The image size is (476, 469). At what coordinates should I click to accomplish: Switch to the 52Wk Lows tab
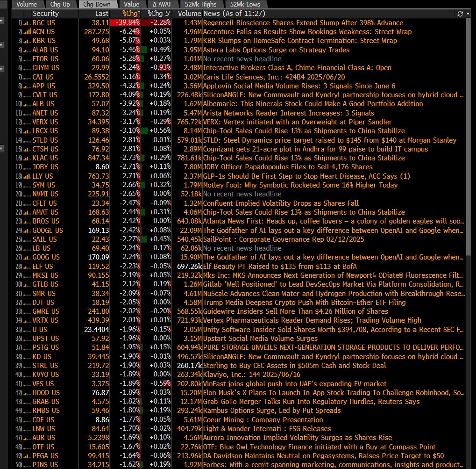pyautogui.click(x=245, y=4)
